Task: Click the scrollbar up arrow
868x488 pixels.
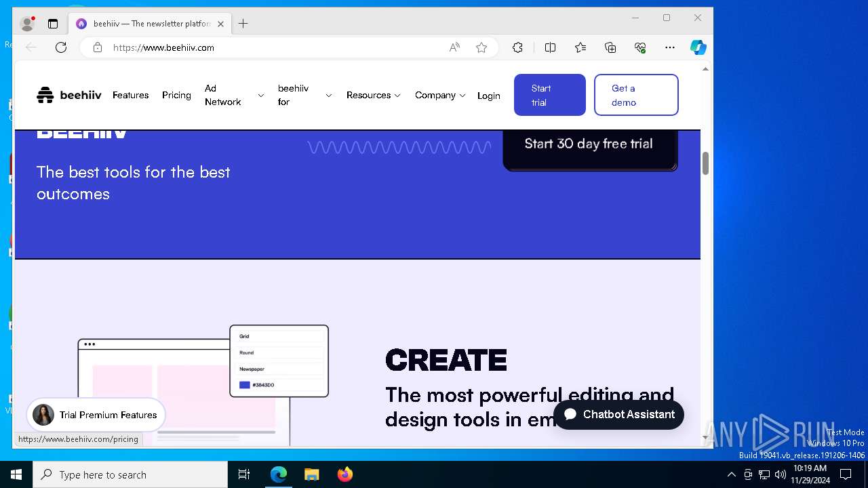Action: 705,68
